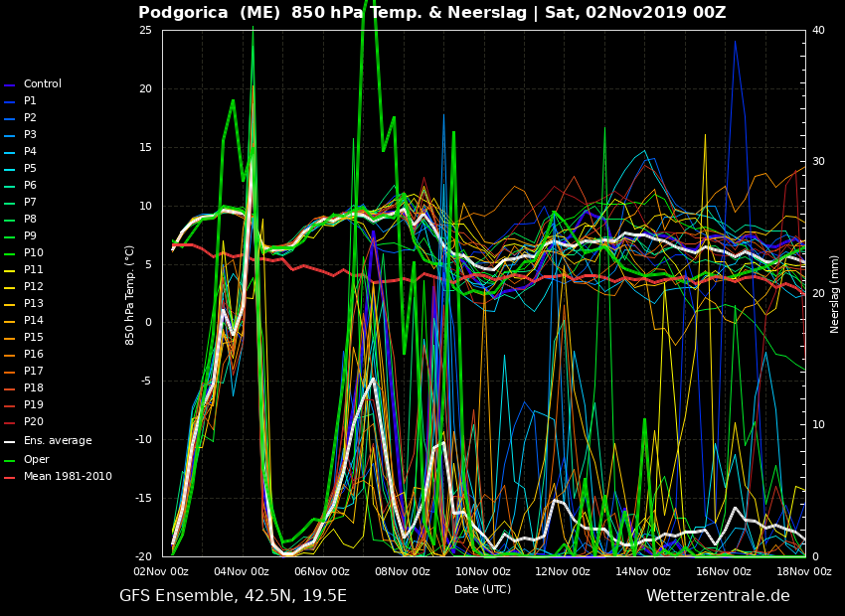Click the GFS Ensemble, 42.5N, 19.5E caption

point(233,596)
